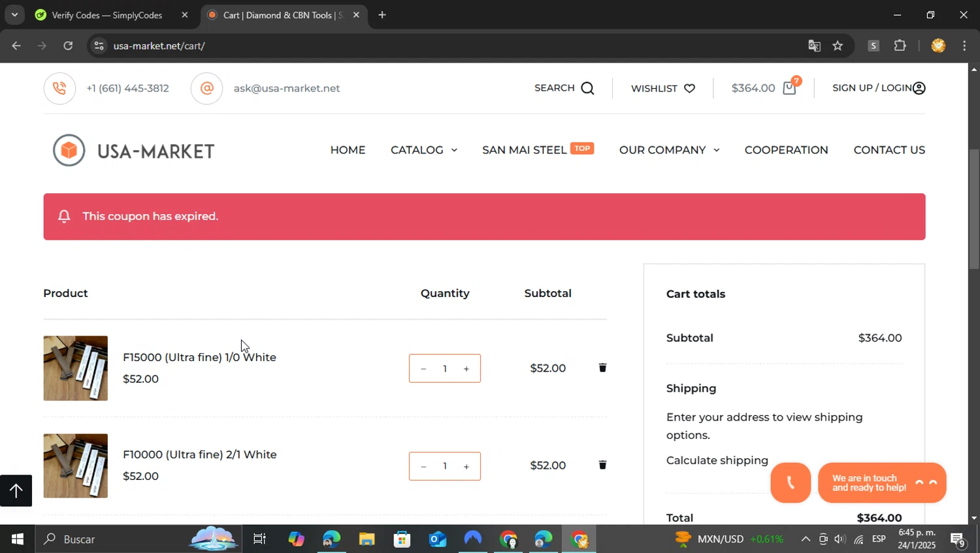The height and width of the screenshot is (553, 980).
Task: Open Microsoft Store from taskbar
Action: [402, 539]
